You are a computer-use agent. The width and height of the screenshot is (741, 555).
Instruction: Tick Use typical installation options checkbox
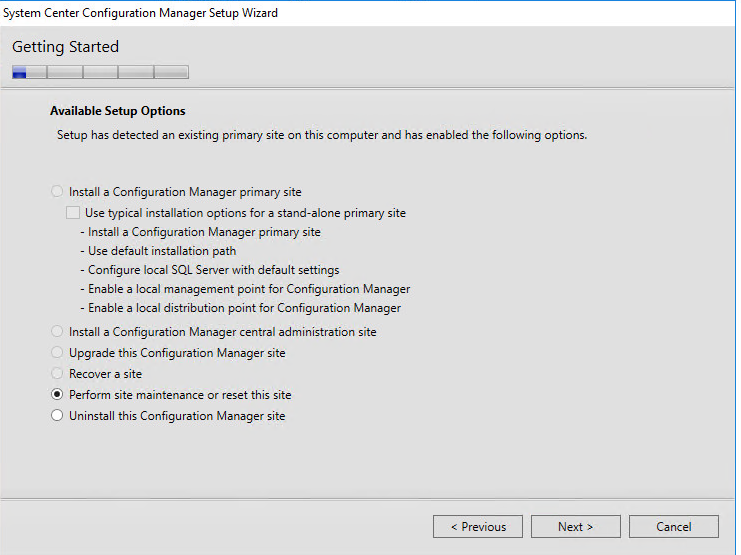pos(73,213)
